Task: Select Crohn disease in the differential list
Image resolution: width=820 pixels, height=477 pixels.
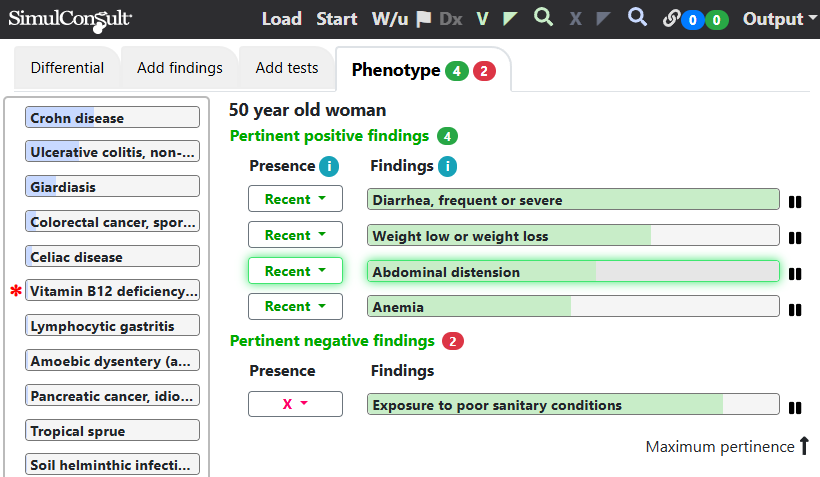Action: pos(113,118)
